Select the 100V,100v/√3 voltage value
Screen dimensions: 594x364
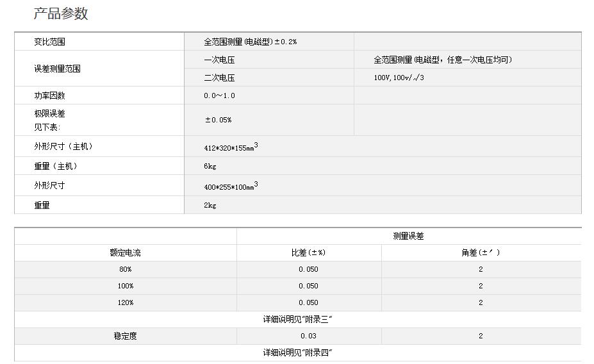tap(399, 78)
